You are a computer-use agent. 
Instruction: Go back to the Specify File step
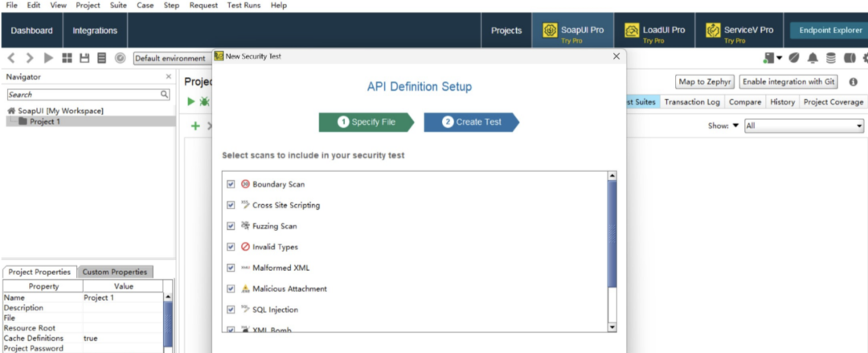pos(366,122)
